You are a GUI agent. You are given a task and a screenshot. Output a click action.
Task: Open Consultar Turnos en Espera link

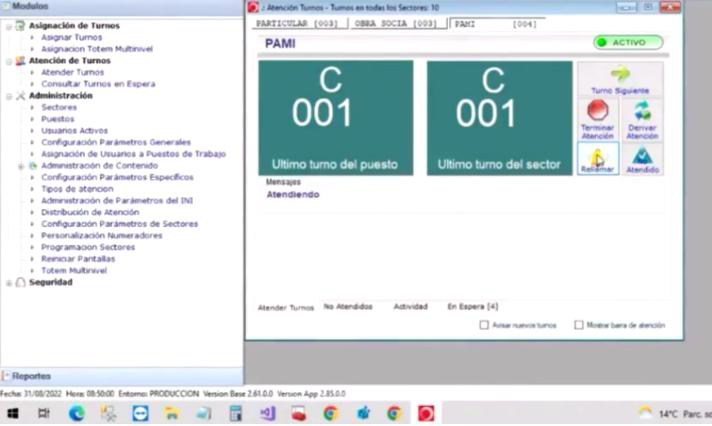pyautogui.click(x=98, y=84)
